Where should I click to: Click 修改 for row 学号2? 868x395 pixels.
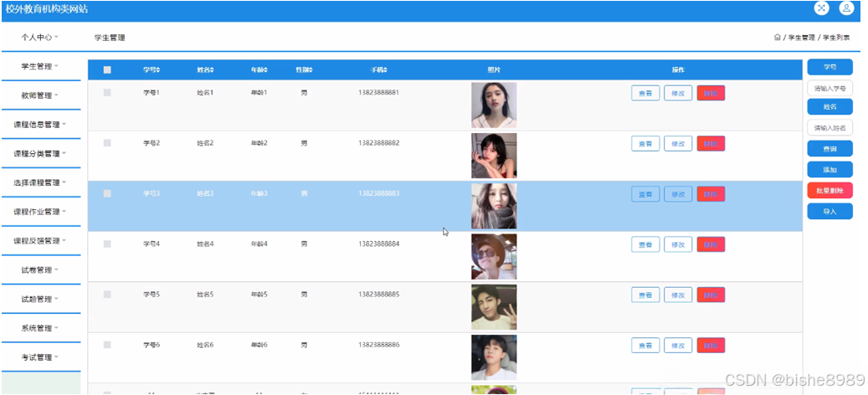pyautogui.click(x=678, y=143)
